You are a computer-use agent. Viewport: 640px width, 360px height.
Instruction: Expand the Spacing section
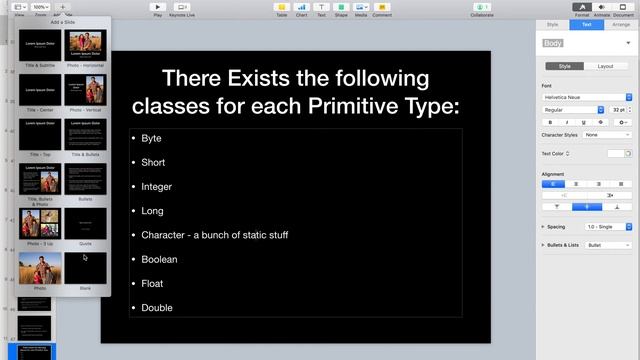point(543,227)
